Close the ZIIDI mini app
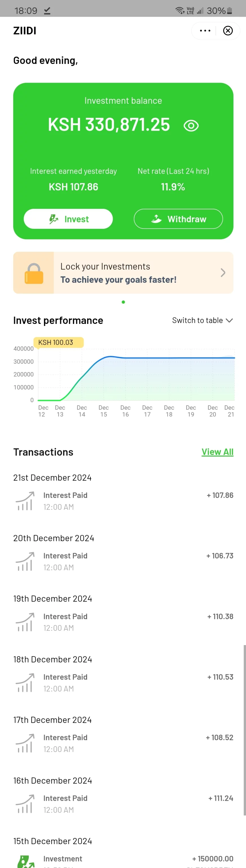The height and width of the screenshot is (868, 246). click(x=228, y=31)
